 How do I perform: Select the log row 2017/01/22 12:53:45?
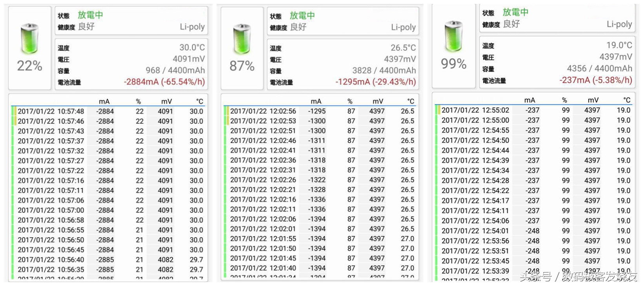pos(533,261)
